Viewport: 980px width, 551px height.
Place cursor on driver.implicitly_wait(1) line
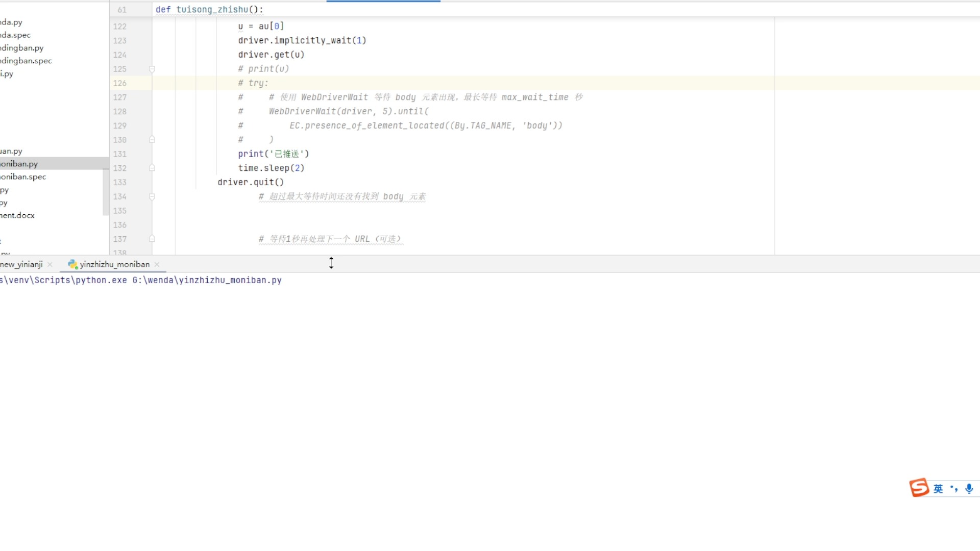pos(302,40)
